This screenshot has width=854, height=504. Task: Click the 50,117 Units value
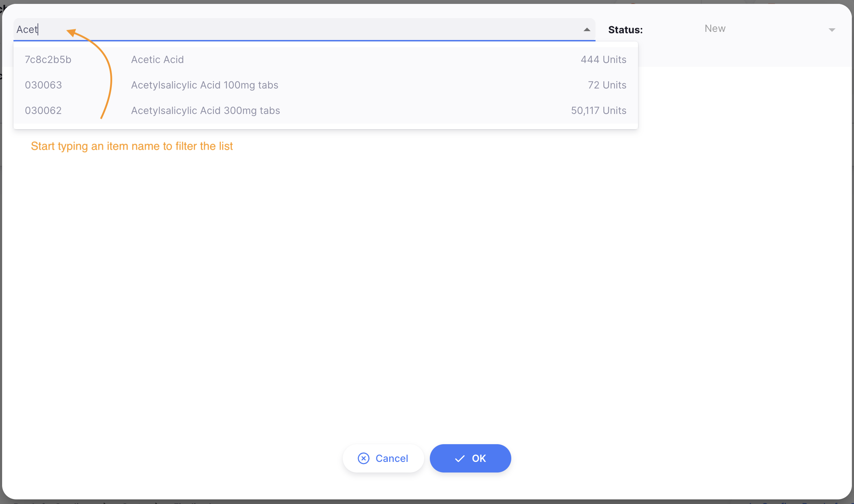pyautogui.click(x=598, y=110)
